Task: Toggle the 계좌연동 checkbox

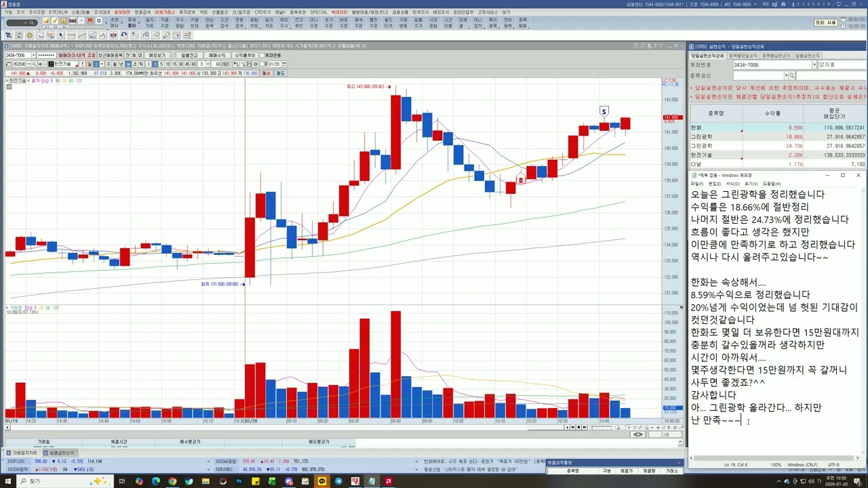Action: [x=262, y=55]
